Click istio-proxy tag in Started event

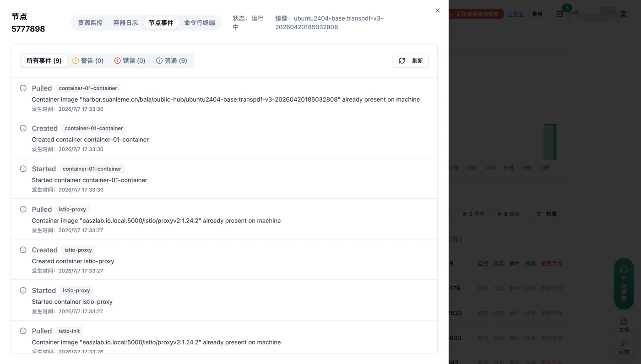click(76, 290)
